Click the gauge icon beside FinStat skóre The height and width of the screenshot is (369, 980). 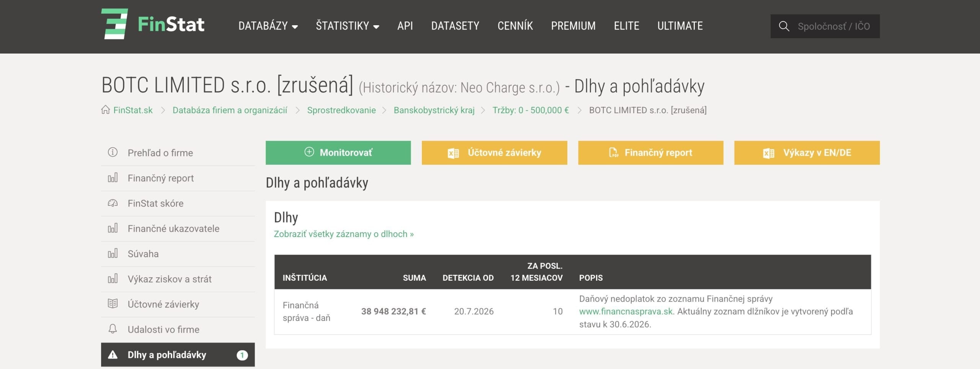(113, 203)
